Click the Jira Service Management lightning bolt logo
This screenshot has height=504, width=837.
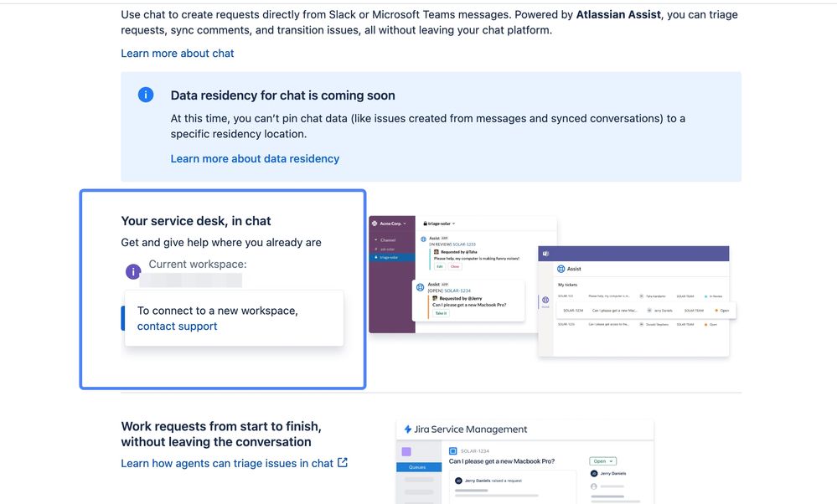(x=408, y=429)
